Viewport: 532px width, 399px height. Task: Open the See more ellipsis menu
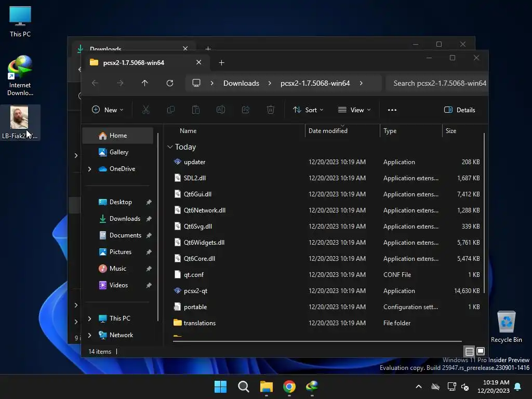point(392,110)
